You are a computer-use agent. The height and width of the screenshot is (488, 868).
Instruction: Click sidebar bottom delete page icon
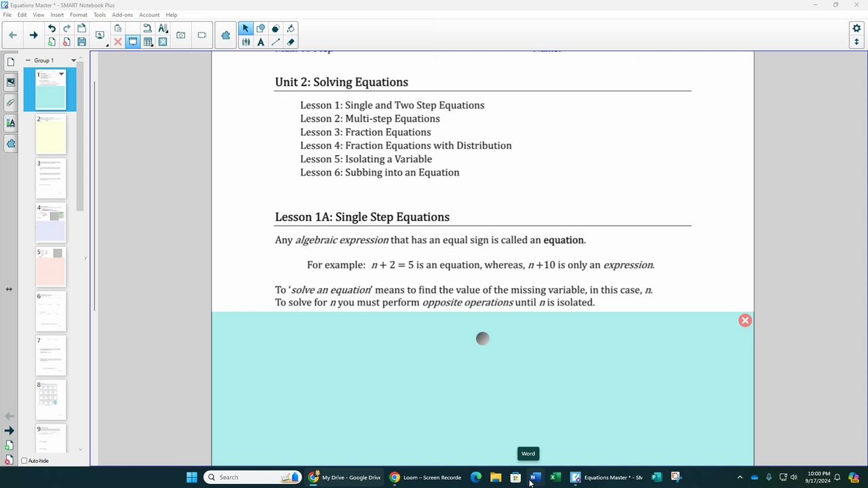click(x=9, y=460)
